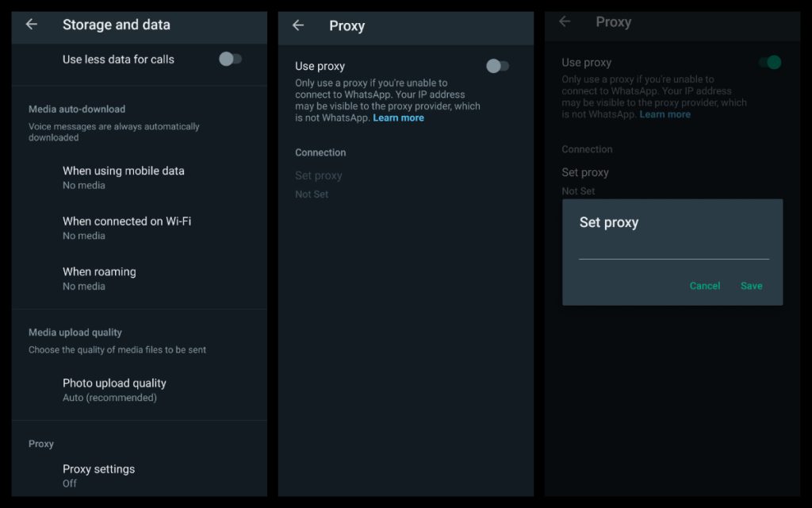Select the Proxy section heading on the left screen
Screen dimensions: 812x508
click(x=41, y=444)
